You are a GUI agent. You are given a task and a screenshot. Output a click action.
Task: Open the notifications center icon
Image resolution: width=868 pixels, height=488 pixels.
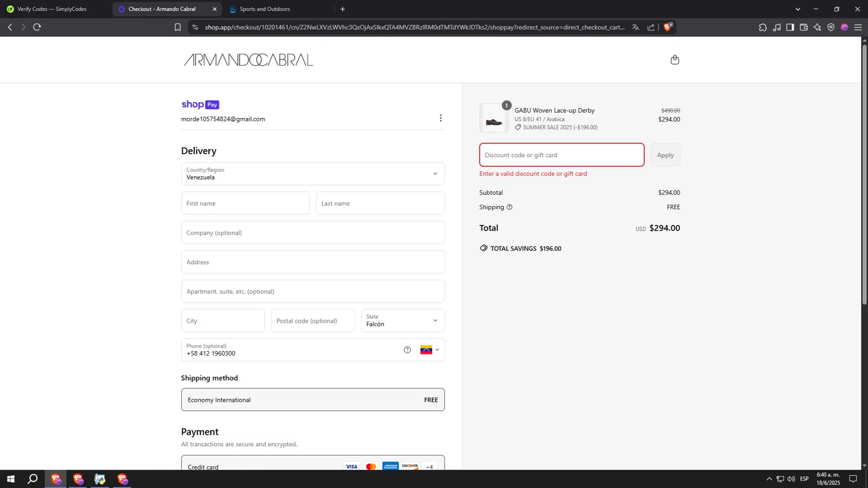click(853, 479)
